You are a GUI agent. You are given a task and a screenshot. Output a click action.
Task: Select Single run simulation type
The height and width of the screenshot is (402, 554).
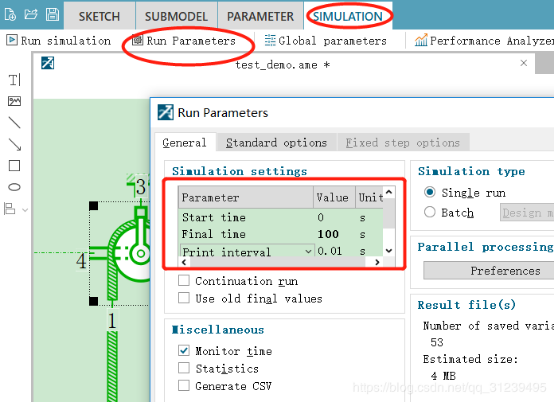pyautogui.click(x=430, y=192)
